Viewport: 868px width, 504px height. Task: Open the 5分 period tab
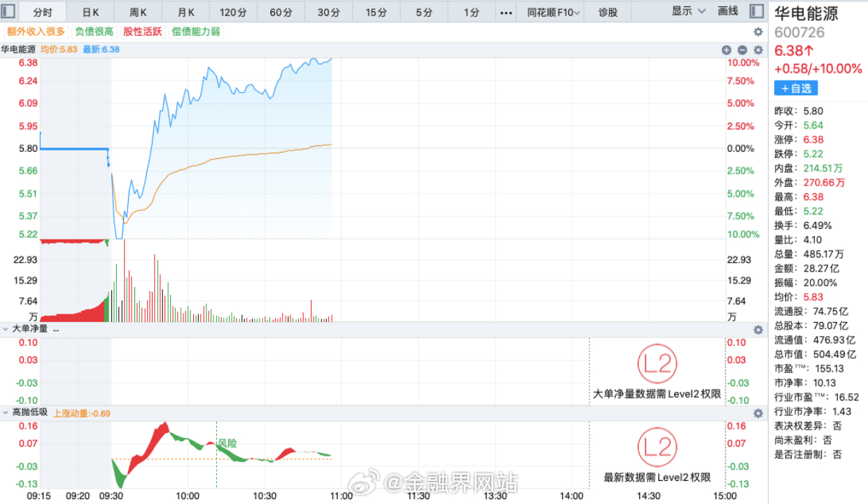pyautogui.click(x=423, y=12)
